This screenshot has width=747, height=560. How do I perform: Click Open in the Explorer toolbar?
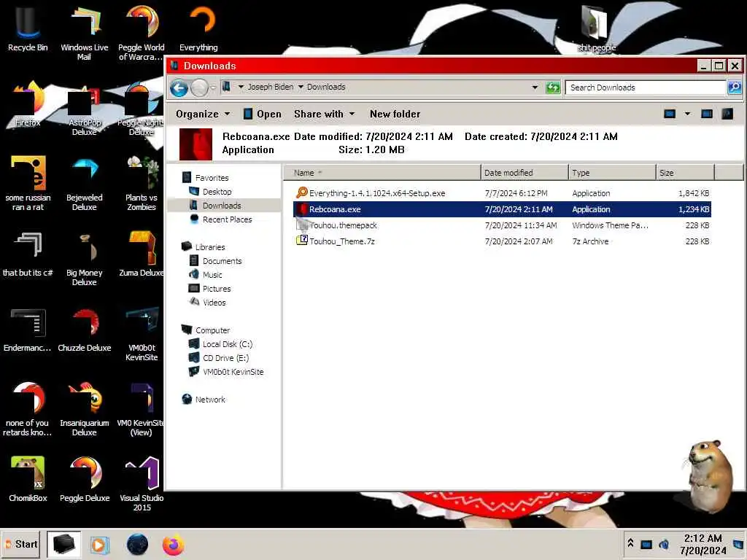tap(263, 114)
